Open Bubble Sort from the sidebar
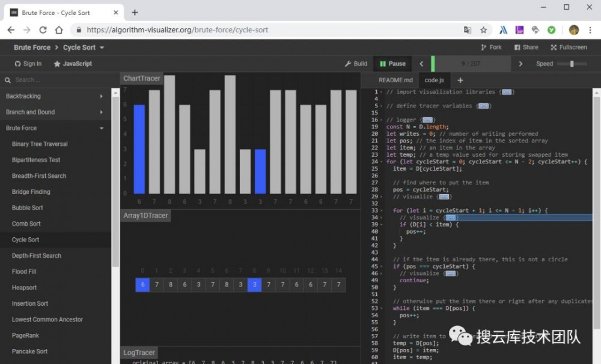This screenshot has width=601, height=364. [28, 208]
